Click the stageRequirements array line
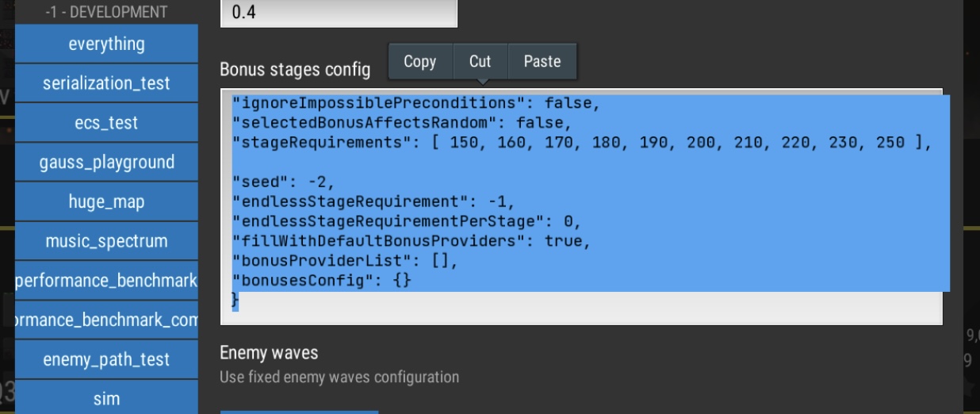980x414 pixels. (x=579, y=143)
